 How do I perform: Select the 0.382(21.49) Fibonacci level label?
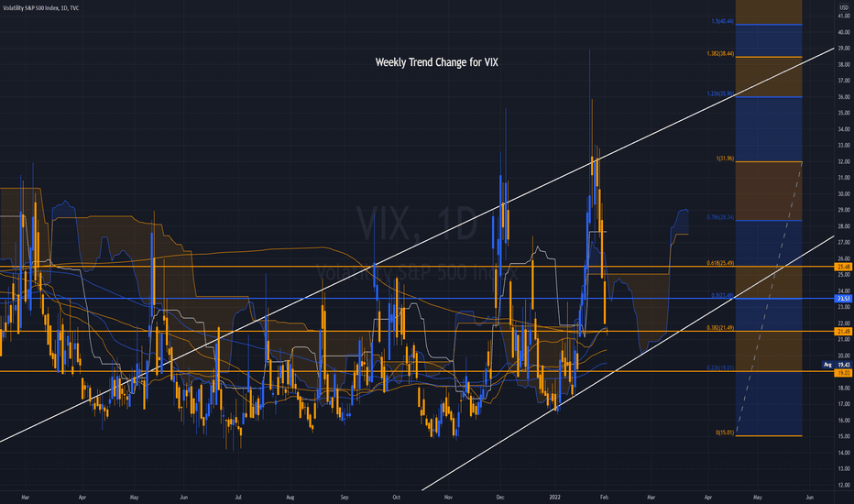720,328
